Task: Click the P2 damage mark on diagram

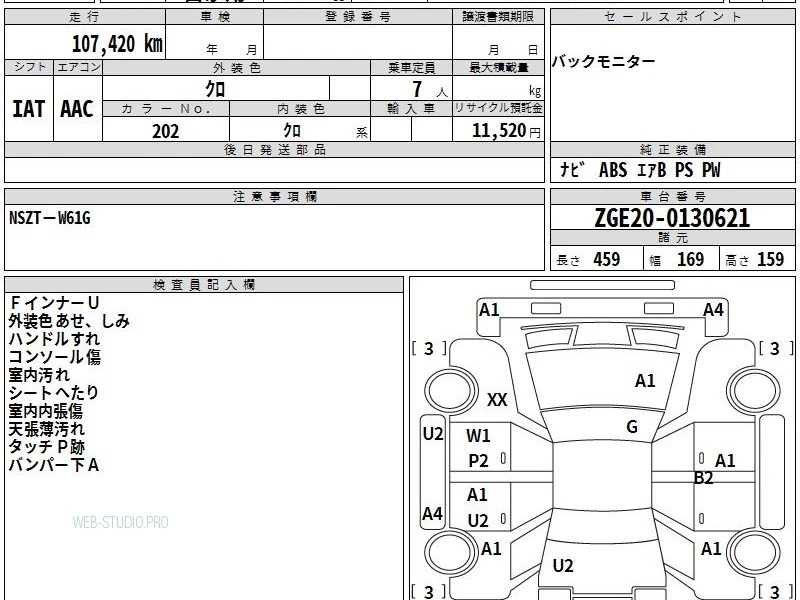Action: pos(478,461)
